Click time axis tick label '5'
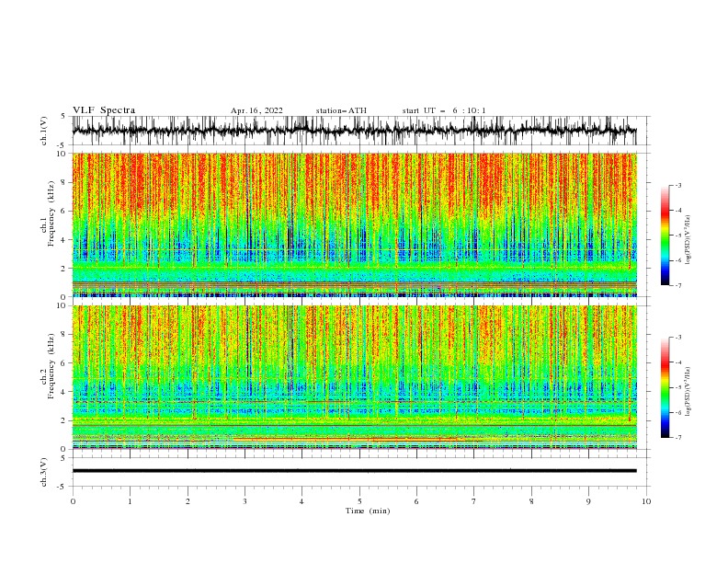This screenshot has width=728, height=563. tap(359, 501)
